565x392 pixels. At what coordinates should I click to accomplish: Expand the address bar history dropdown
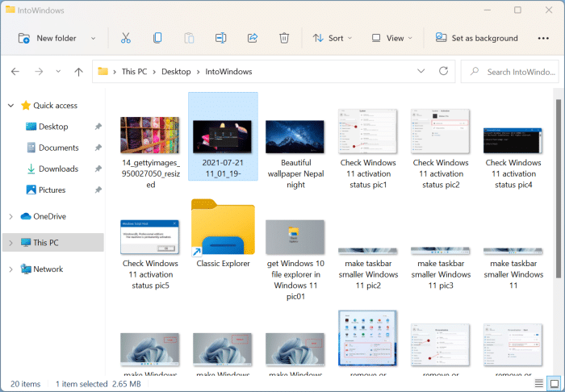click(x=421, y=71)
